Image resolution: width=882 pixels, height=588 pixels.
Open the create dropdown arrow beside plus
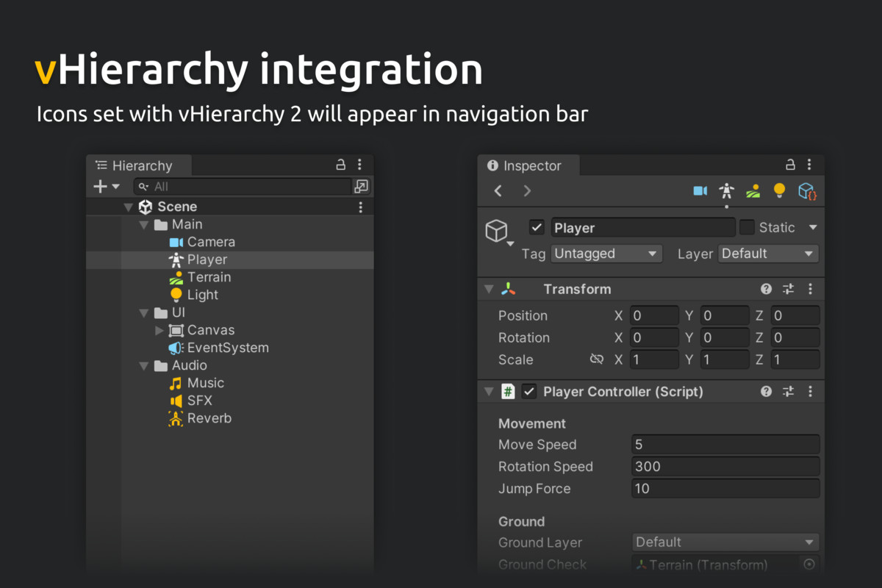(116, 187)
